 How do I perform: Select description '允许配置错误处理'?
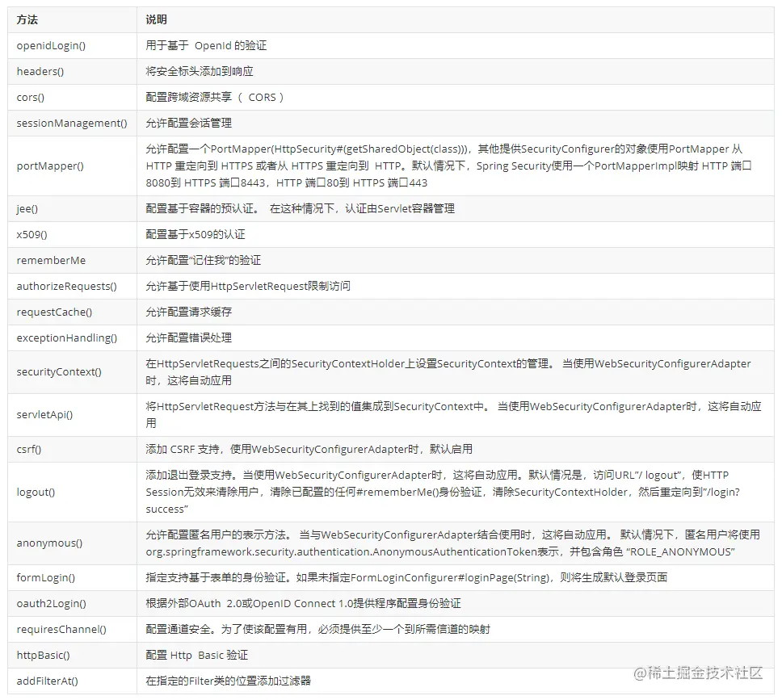188,338
